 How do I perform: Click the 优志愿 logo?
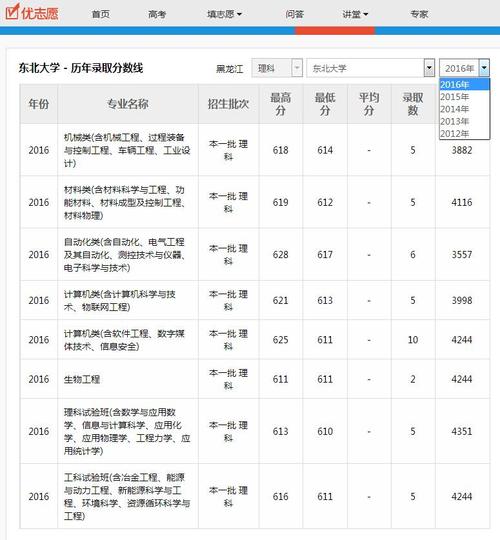pyautogui.click(x=32, y=12)
